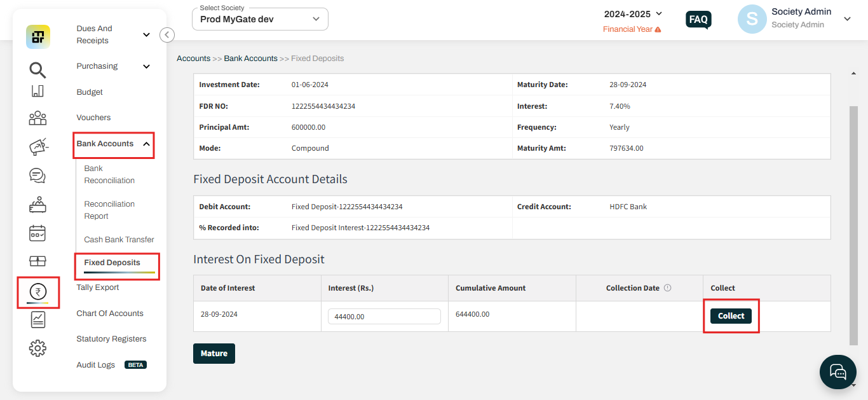Open the Select Society dropdown
This screenshot has height=400, width=868.
[x=259, y=19]
